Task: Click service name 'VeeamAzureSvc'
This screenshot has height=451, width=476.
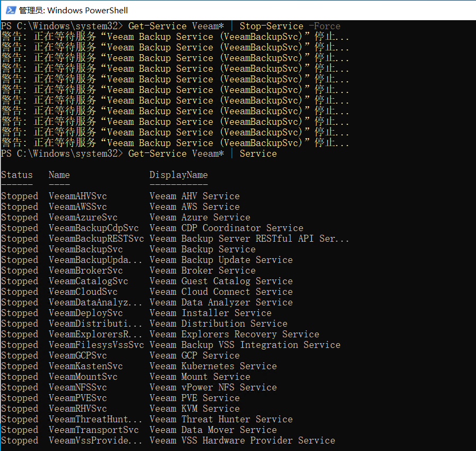Action: coord(83,217)
